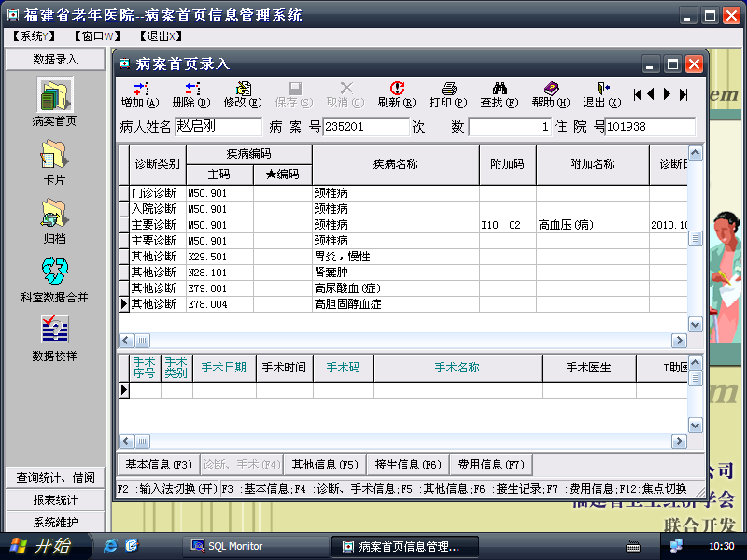The image size is (747, 560).
Task: Switch to 其他信息(F5) tab
Action: click(x=325, y=464)
